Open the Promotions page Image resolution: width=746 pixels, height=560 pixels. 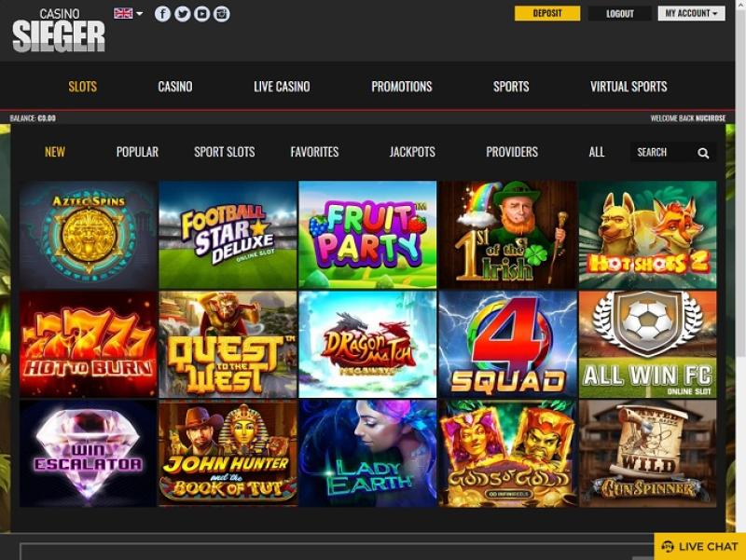[402, 87]
